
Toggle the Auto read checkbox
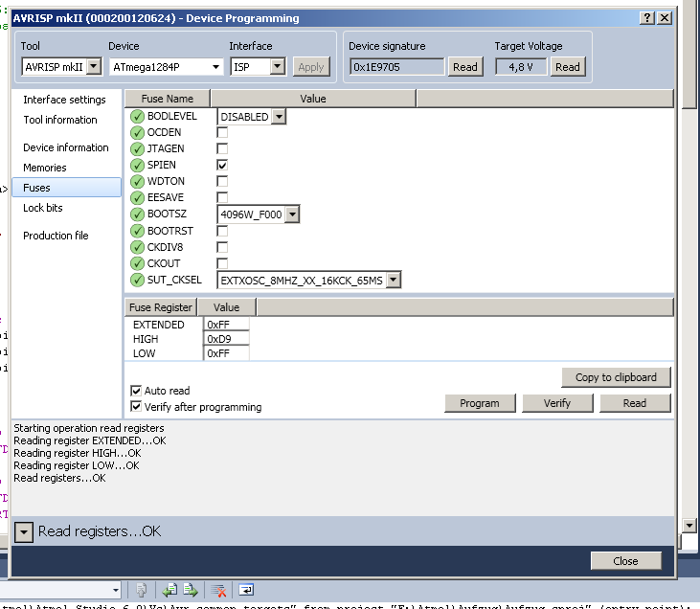[136, 391]
